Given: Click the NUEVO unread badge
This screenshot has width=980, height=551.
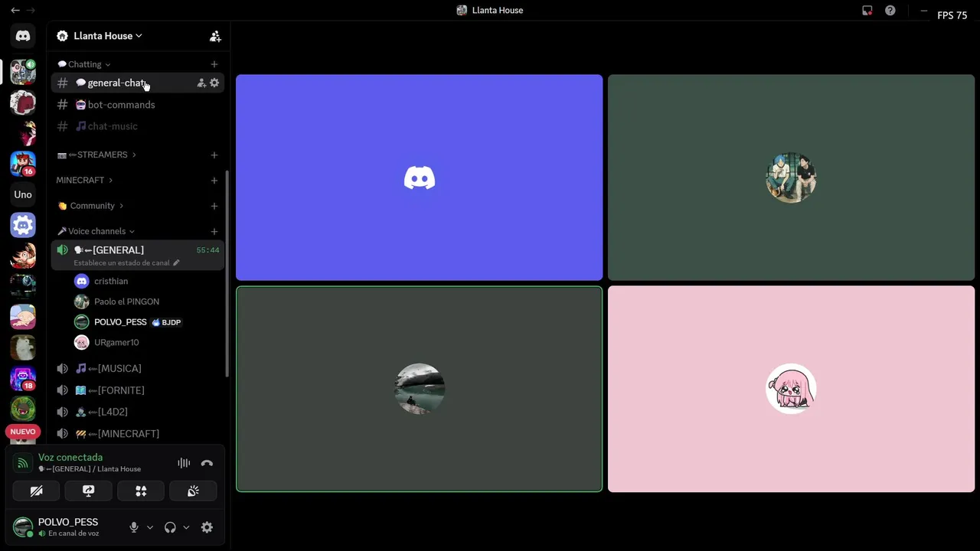Looking at the screenshot, I should point(23,432).
